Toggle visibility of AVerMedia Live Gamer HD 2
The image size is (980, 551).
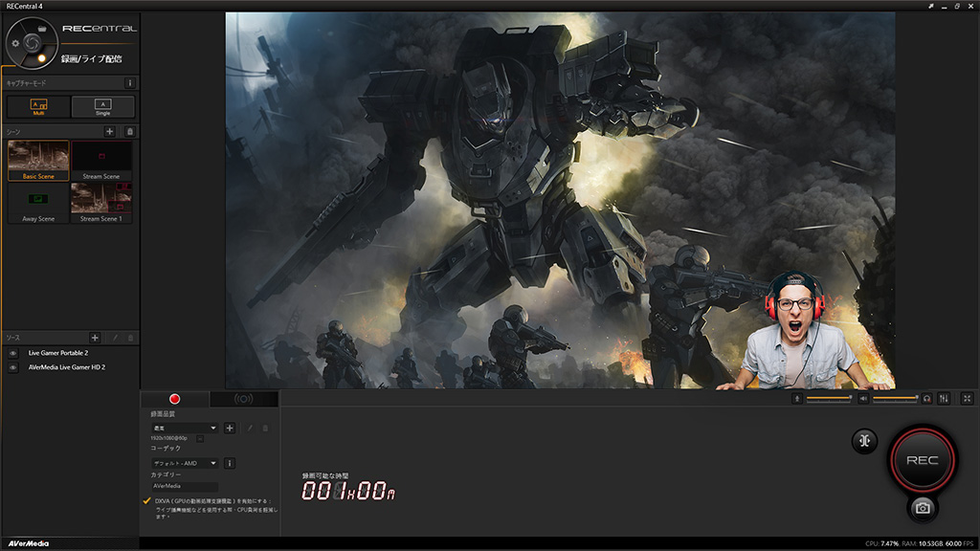12,367
